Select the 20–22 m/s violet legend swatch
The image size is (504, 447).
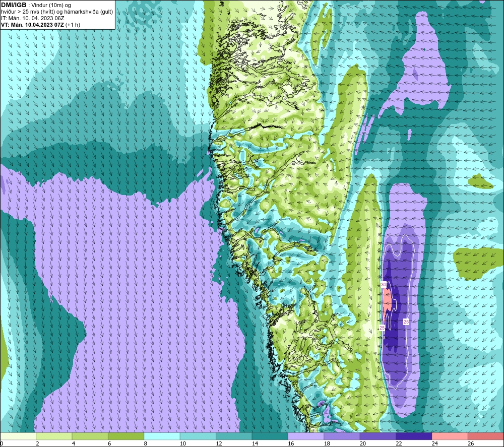[x=378, y=436]
